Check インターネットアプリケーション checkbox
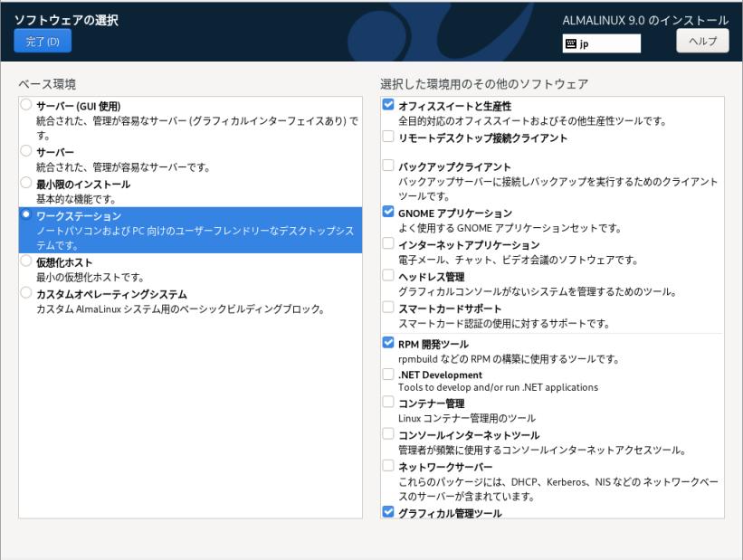Viewport: 743px width, 560px height. point(388,243)
